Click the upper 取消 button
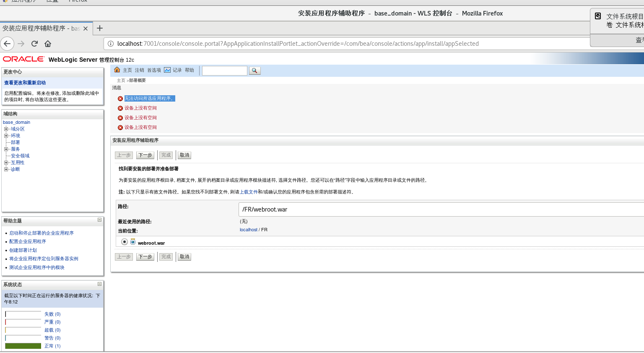Screen dimensions: 644x353 point(184,155)
